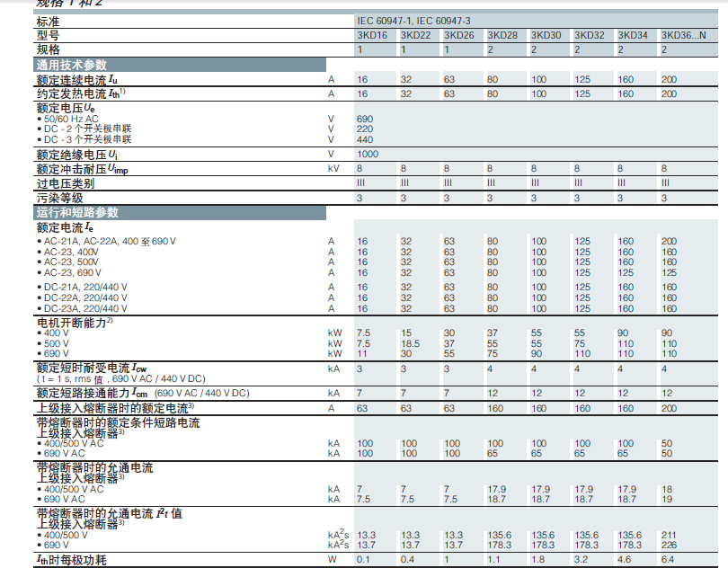The height and width of the screenshot is (568, 728).
Task: Click the let-through current value 18 under 3KD36...N
Action: point(667,490)
